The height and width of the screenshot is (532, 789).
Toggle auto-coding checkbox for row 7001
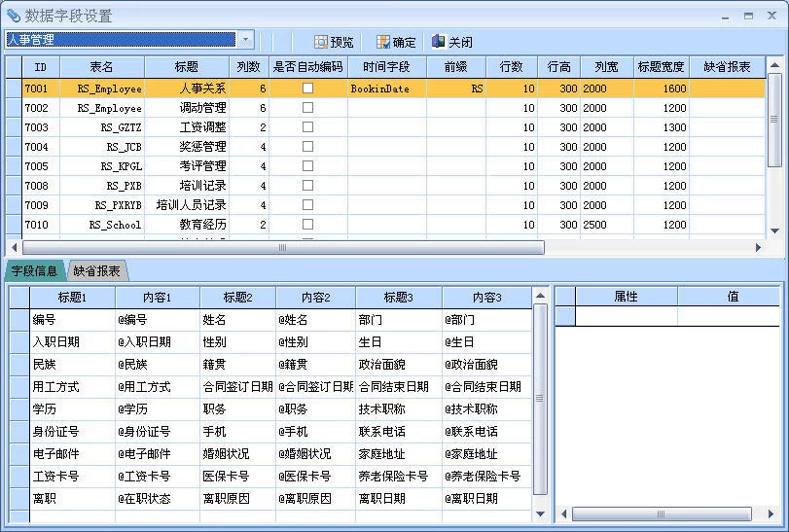307,89
